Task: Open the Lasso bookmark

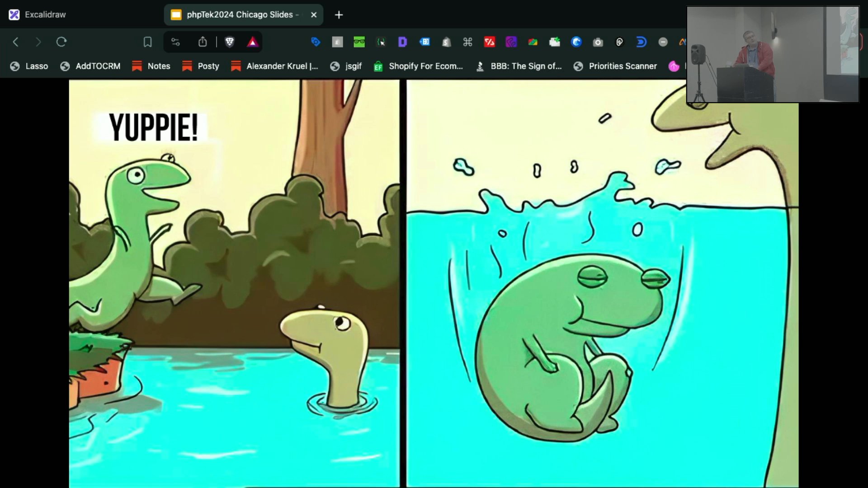Action: pos(29,66)
